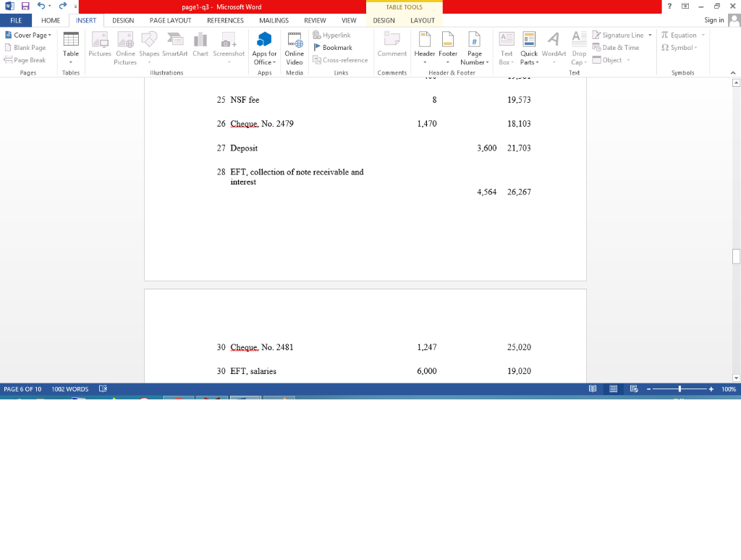This screenshot has height=560, width=741.
Task: Insert Pictures from file
Action: 100,45
